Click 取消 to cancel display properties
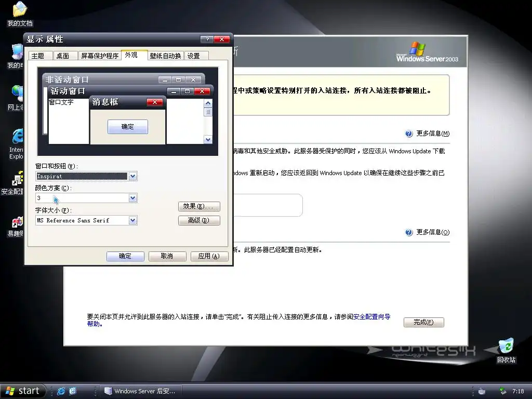This screenshot has height=399, width=532. pos(167,256)
